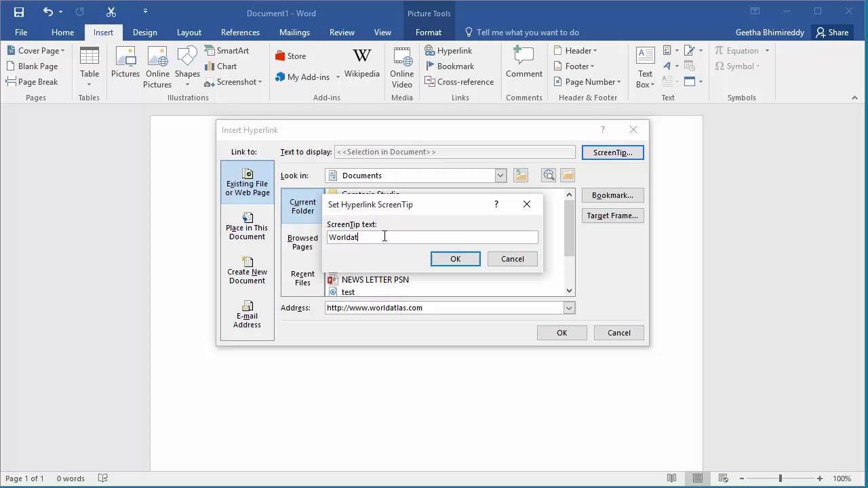Select Create New Document link type

click(x=248, y=270)
